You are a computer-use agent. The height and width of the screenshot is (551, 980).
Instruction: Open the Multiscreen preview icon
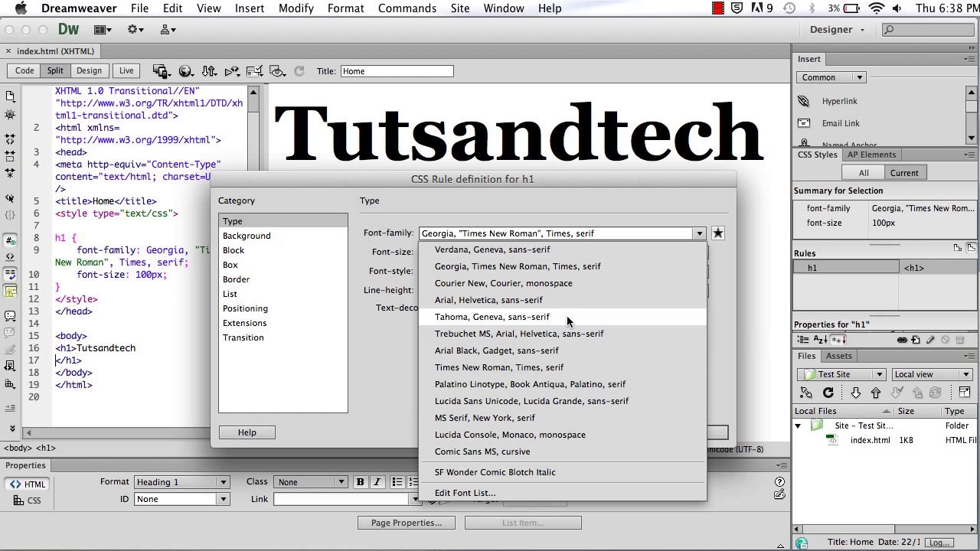pos(161,71)
